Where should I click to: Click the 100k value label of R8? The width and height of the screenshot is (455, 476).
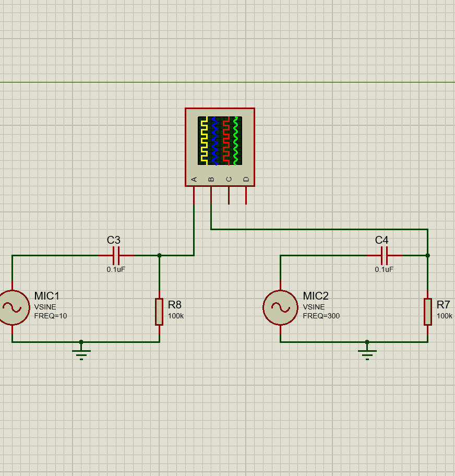click(x=175, y=316)
